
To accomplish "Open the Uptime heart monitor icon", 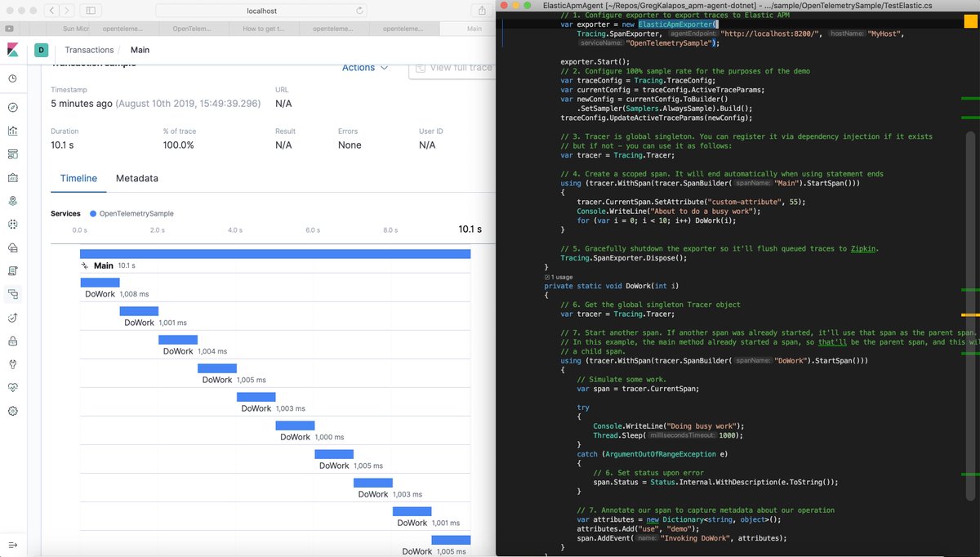I will [x=11, y=387].
